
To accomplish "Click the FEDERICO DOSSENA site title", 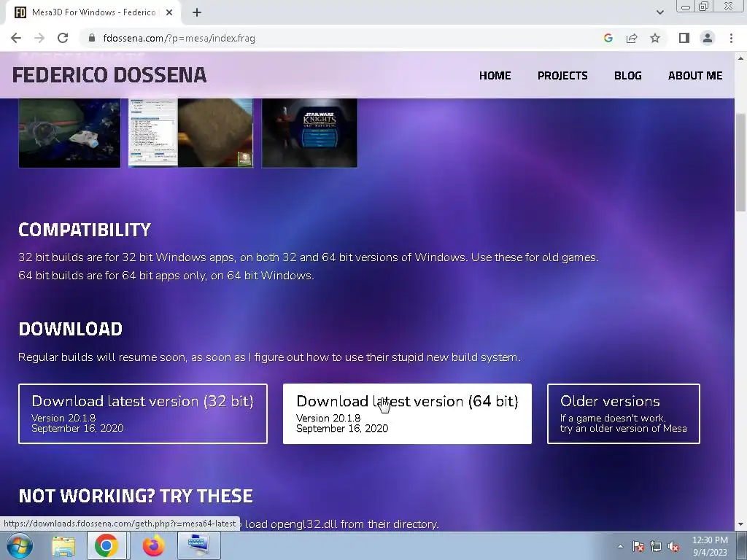I will (109, 75).
